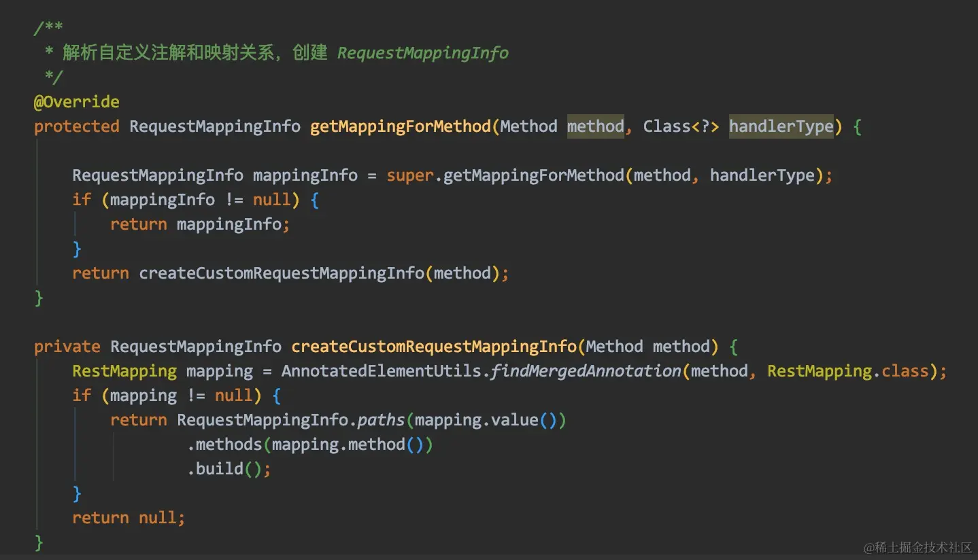This screenshot has height=560, width=978.
Task: Select the createCustomRequestMappingInfo method name
Action: 435,347
